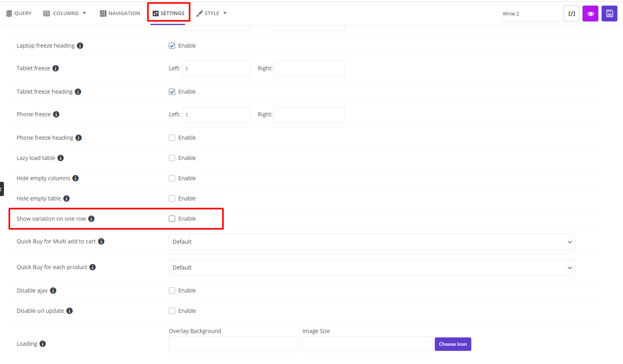Click the Tablet freeze Right input field
The image size is (623, 364).
pos(309,69)
